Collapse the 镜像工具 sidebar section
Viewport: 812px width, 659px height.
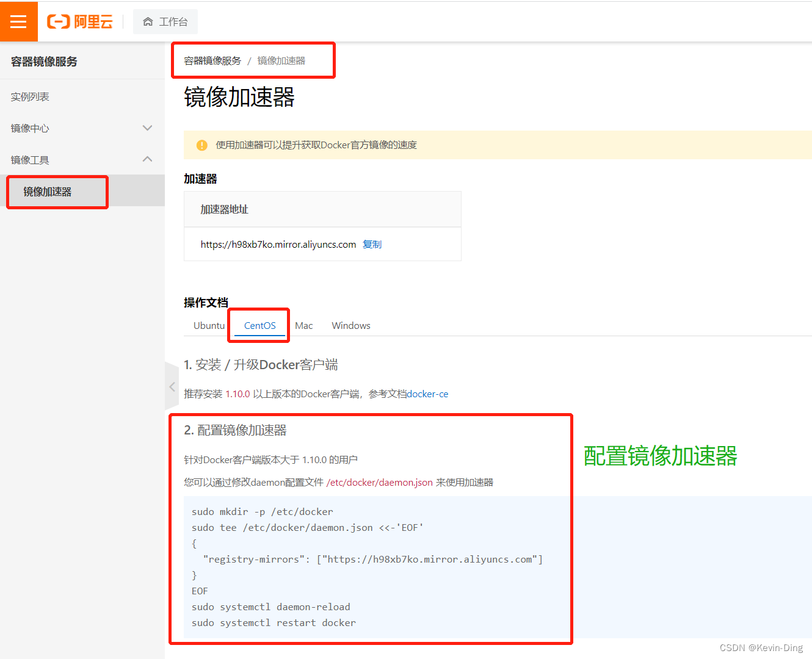[x=82, y=159]
